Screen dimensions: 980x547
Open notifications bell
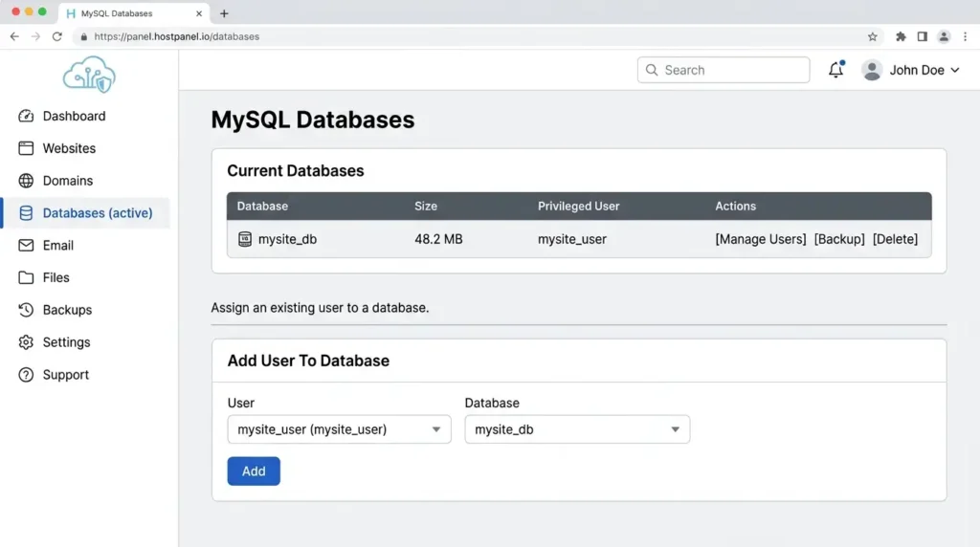836,69
